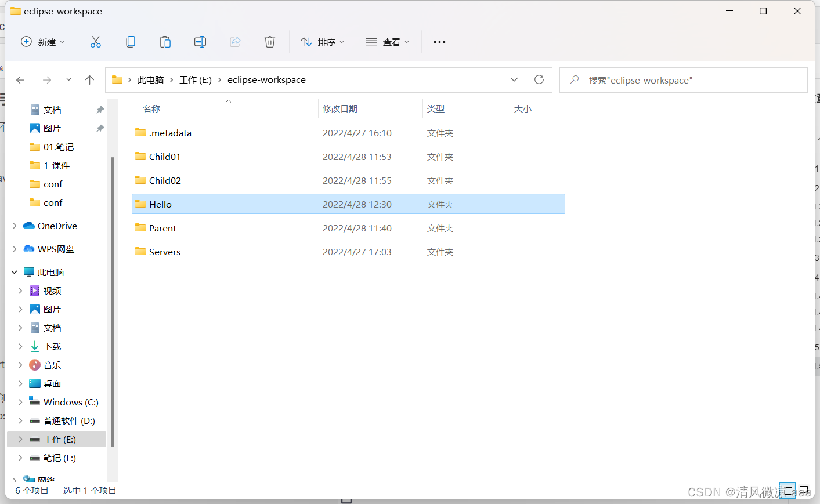The width and height of the screenshot is (820, 504).
Task: Switch to large thumbnails view icon
Action: [x=804, y=491]
